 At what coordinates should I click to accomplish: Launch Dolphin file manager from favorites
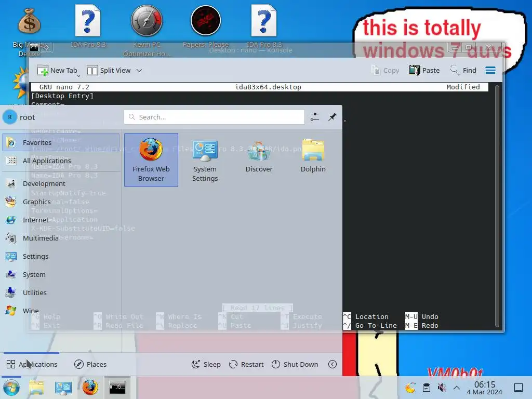coord(313,160)
